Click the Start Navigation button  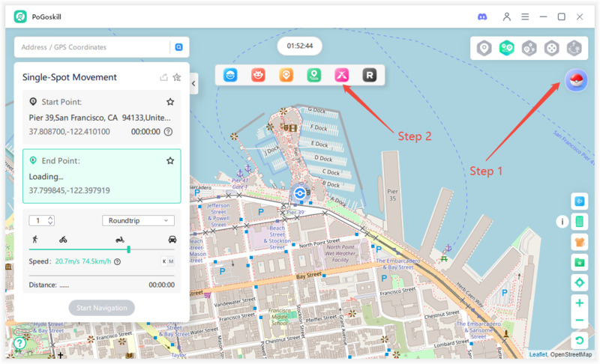(102, 308)
